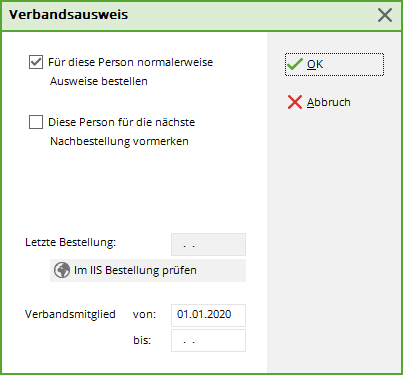This screenshot has width=403, height=375.
Task: Toggle via the 'Nachbestellung vormerken' label text
Action: click(119, 141)
